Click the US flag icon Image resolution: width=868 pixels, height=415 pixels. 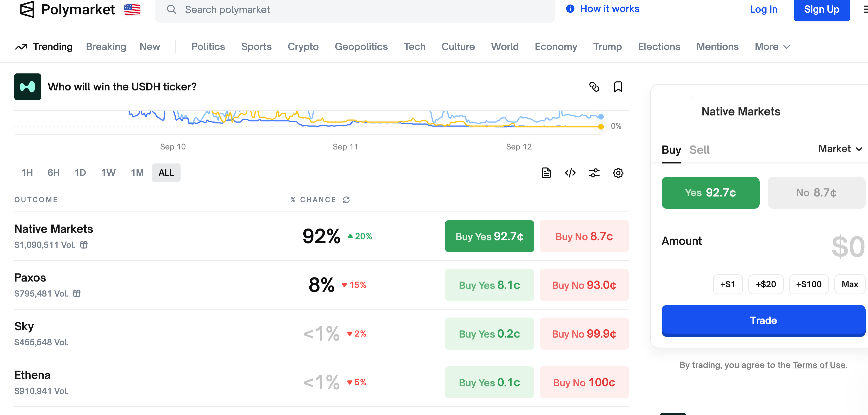[x=132, y=9]
